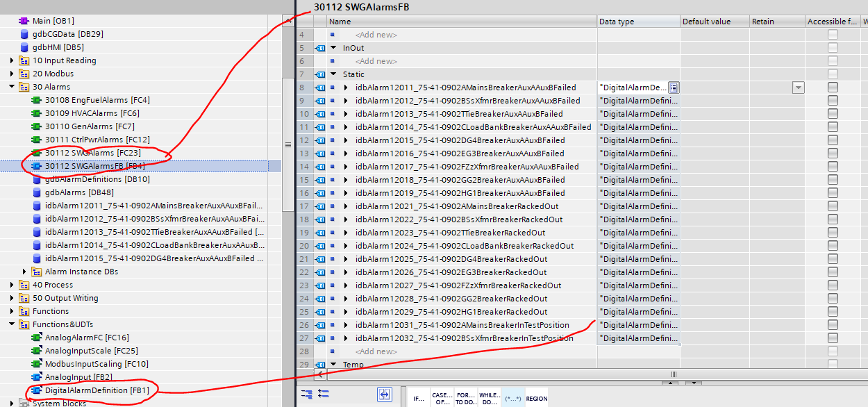Toggle Accessible checkbox for idbAlarm12011 row
Viewport: 868px width, 407px height.
pyautogui.click(x=833, y=88)
